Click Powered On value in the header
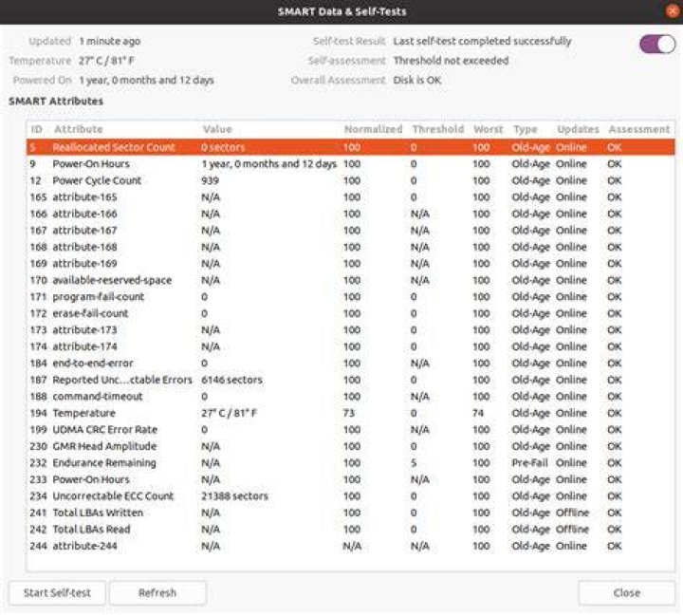683x616 pixels. pyautogui.click(x=146, y=81)
